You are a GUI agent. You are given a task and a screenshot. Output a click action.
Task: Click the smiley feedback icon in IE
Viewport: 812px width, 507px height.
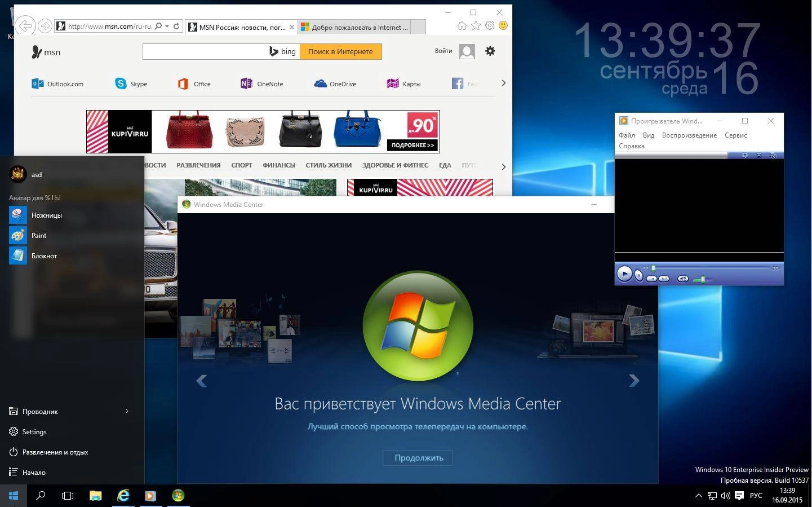[503, 26]
